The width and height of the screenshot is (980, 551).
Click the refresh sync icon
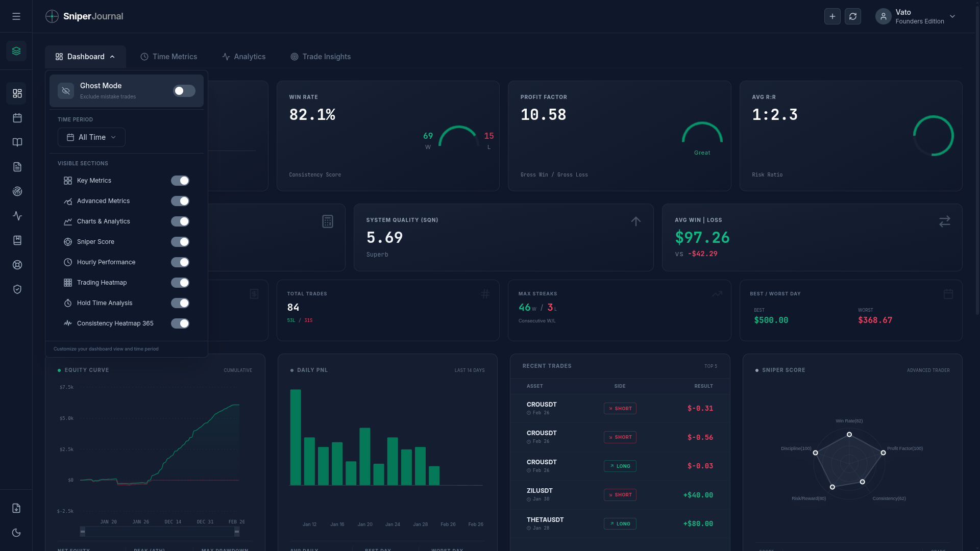point(852,16)
